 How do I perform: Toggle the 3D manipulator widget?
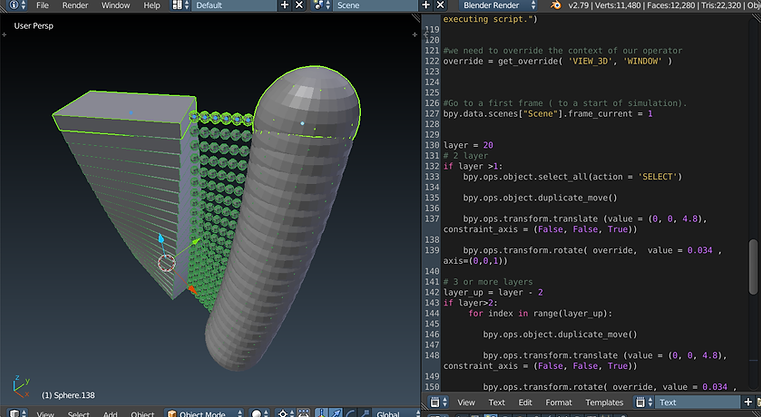[x=321, y=414]
